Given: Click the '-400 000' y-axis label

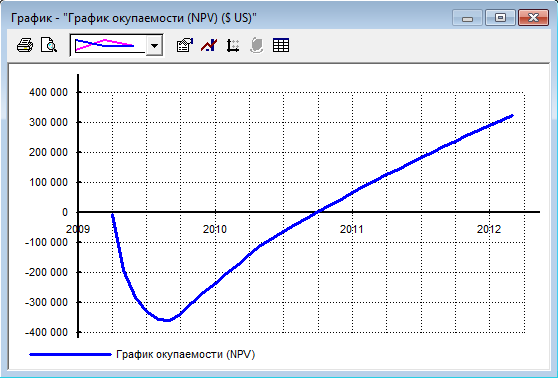Looking at the screenshot, I should click(x=46, y=332).
